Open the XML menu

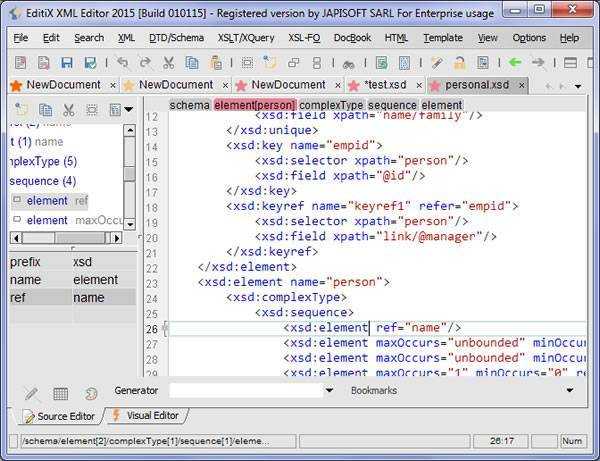click(x=126, y=38)
